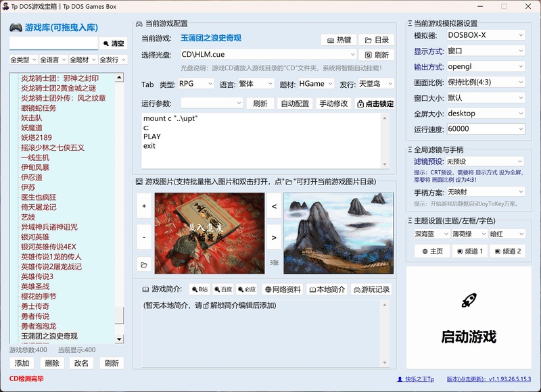Show previous image with < button
The image size is (541, 392).
274,206
